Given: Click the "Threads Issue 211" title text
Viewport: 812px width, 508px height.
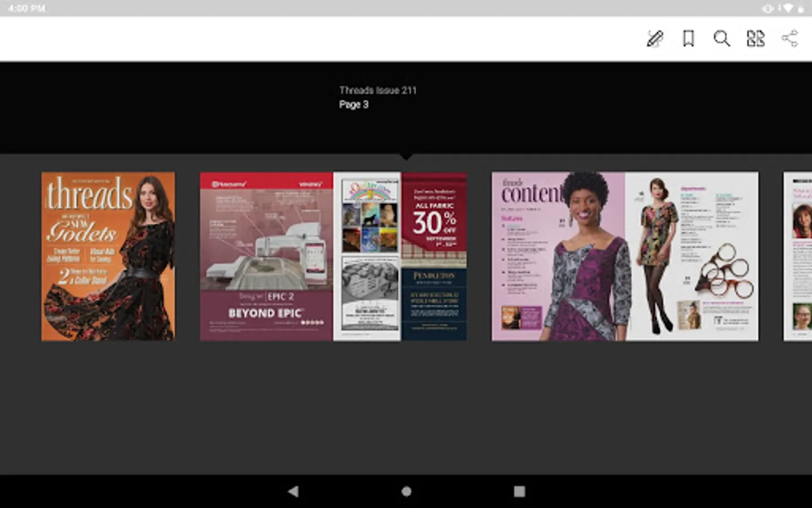Looking at the screenshot, I should [378, 90].
